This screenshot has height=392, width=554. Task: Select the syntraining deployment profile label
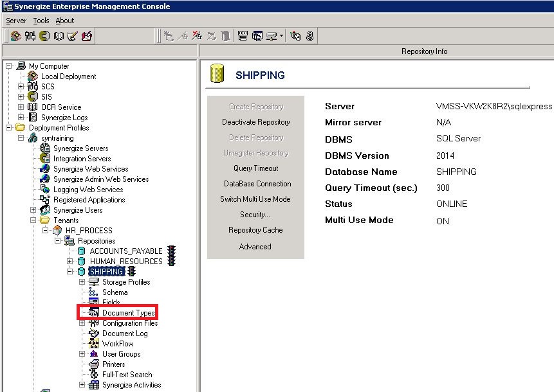(58, 138)
